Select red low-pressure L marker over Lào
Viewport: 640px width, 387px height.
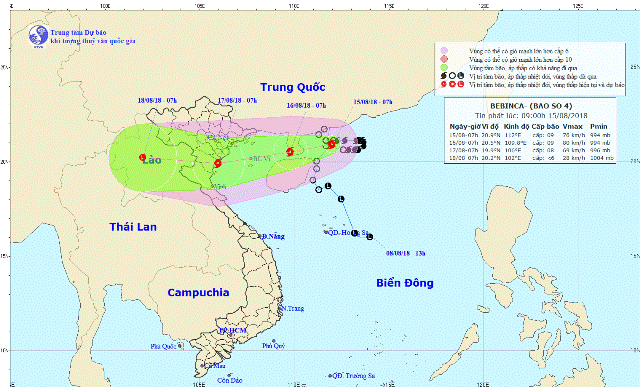click(x=142, y=157)
